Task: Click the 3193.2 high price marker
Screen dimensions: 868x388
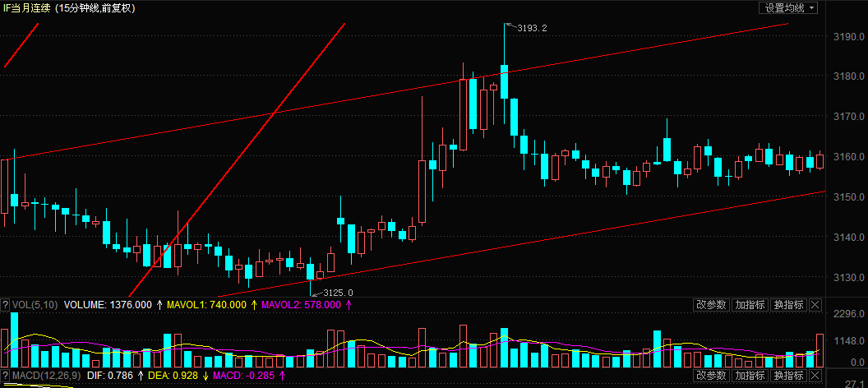Action: point(532,28)
